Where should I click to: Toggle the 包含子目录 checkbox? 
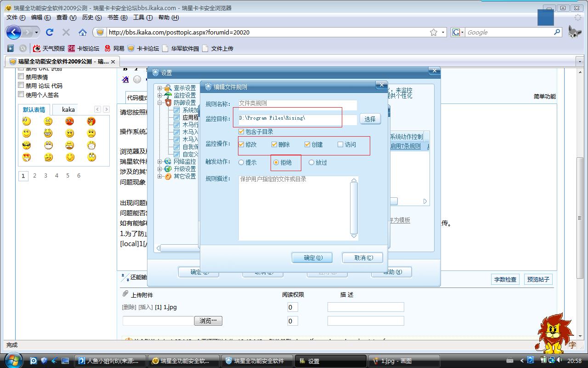coord(242,132)
